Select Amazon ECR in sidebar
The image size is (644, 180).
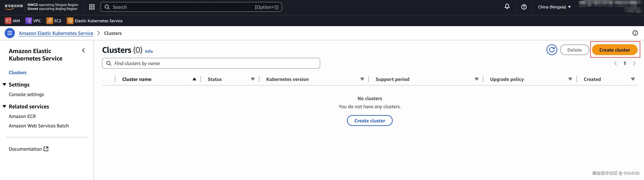coord(22,116)
